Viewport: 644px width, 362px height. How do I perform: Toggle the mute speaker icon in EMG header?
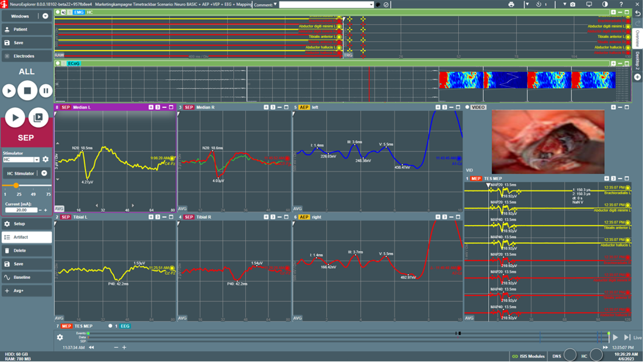pyautogui.click(x=63, y=12)
